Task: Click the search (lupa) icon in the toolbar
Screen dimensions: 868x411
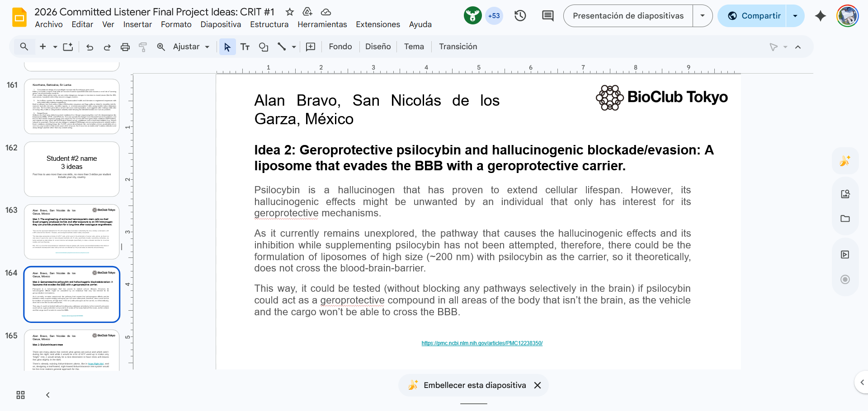Action: 24,47
